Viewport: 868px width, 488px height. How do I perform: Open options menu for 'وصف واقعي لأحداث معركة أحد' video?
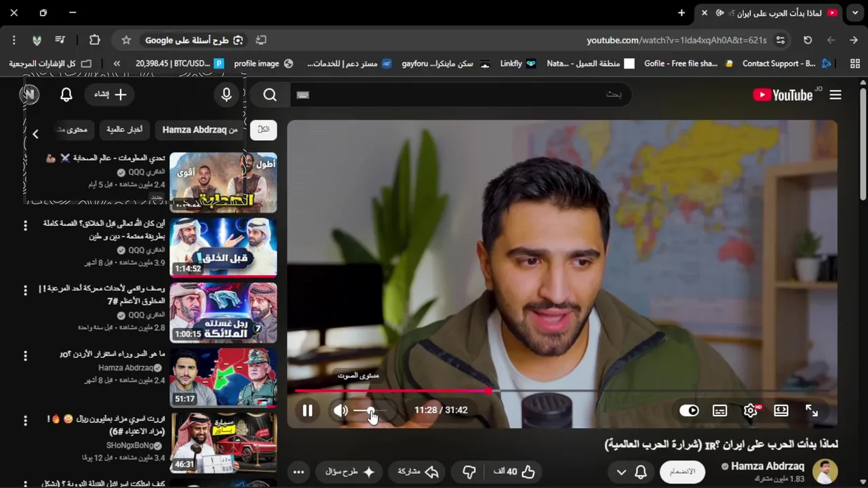click(25, 290)
